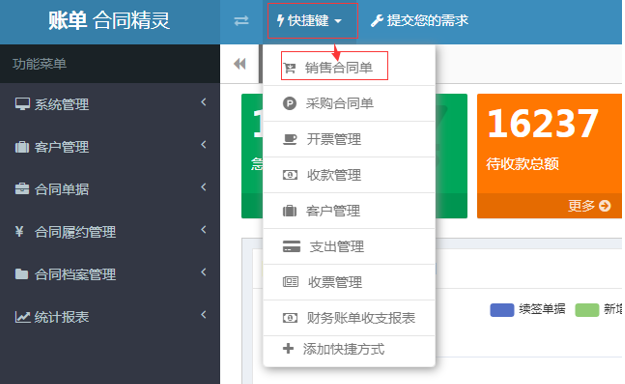Click the money icon beside 收款管理
625x384 pixels.
click(290, 175)
